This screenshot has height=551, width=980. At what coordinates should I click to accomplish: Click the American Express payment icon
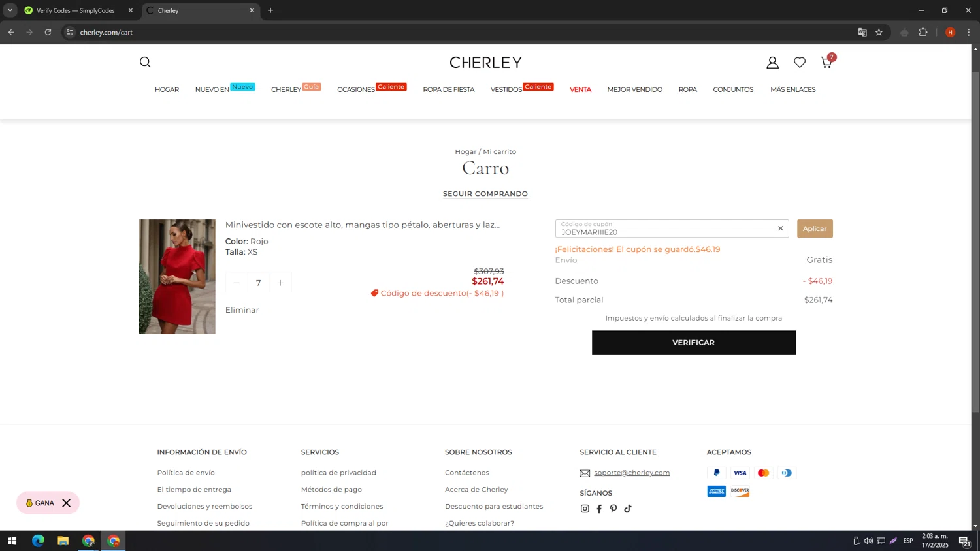point(716,491)
